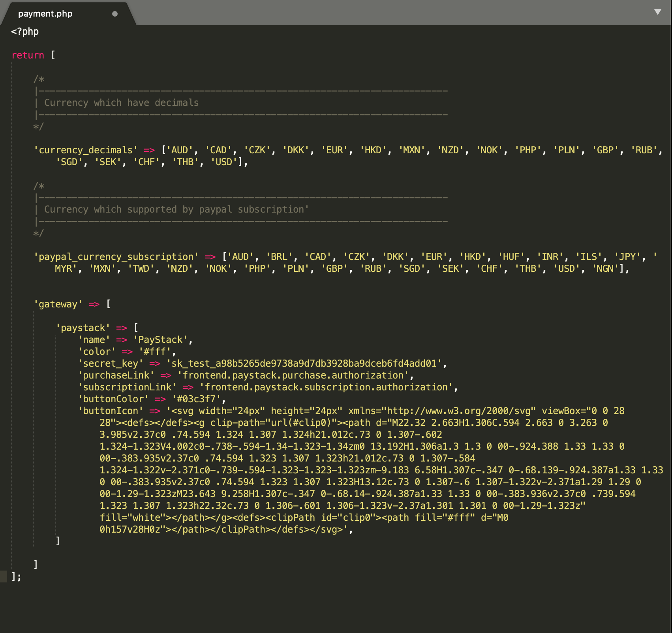Click 'frontend.paystack.subscription.authorization' string
The width and height of the screenshot is (672, 633).
coord(327,387)
